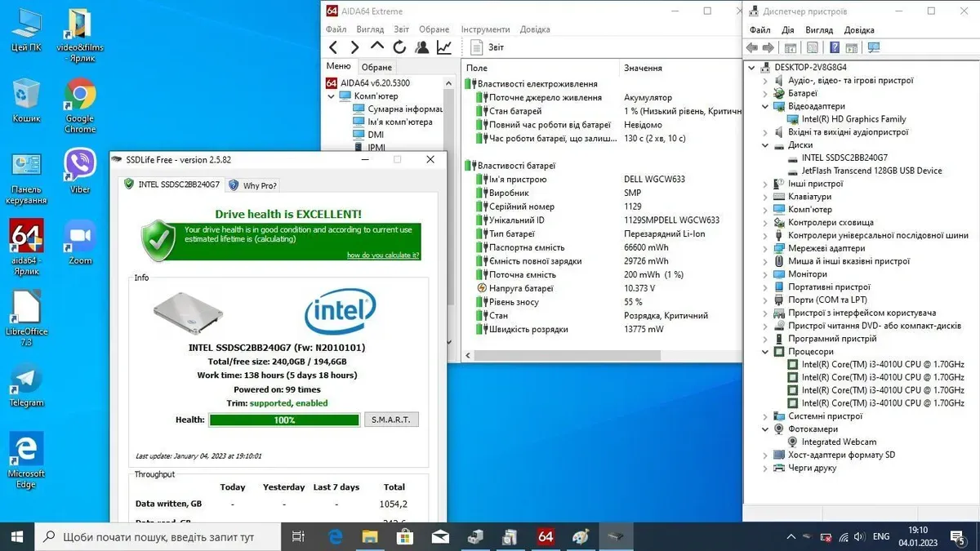
Task: Click scan for hardware changes monitor icon
Action: [874, 48]
